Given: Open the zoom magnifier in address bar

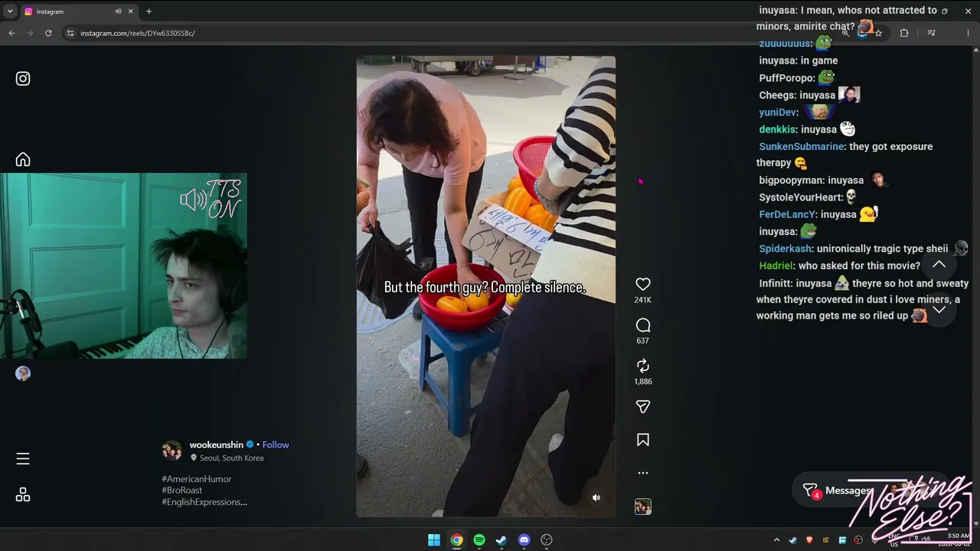Looking at the screenshot, I should (845, 33).
